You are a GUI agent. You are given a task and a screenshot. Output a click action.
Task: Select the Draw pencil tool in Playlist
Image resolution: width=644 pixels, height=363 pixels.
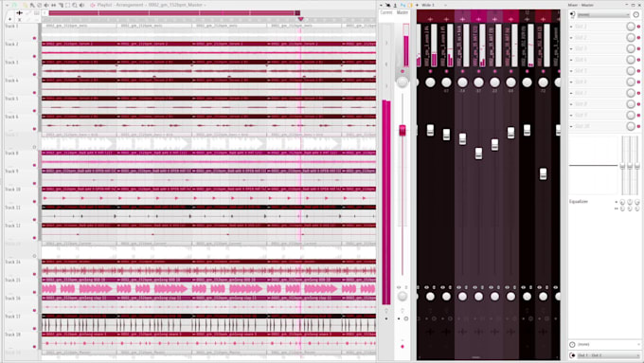[25, 5]
